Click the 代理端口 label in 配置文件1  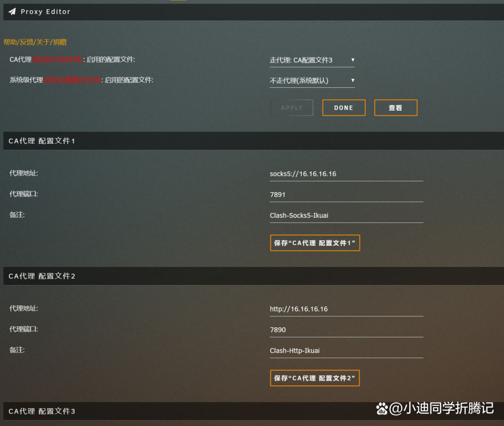(x=24, y=194)
